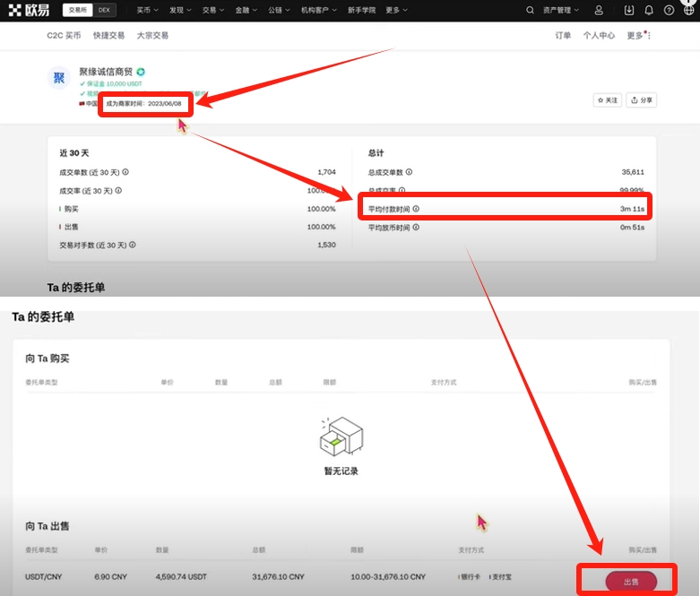Screen dimensions: 700x596
Task: Click the 支付宝 payment method tag
Action: coord(501,577)
